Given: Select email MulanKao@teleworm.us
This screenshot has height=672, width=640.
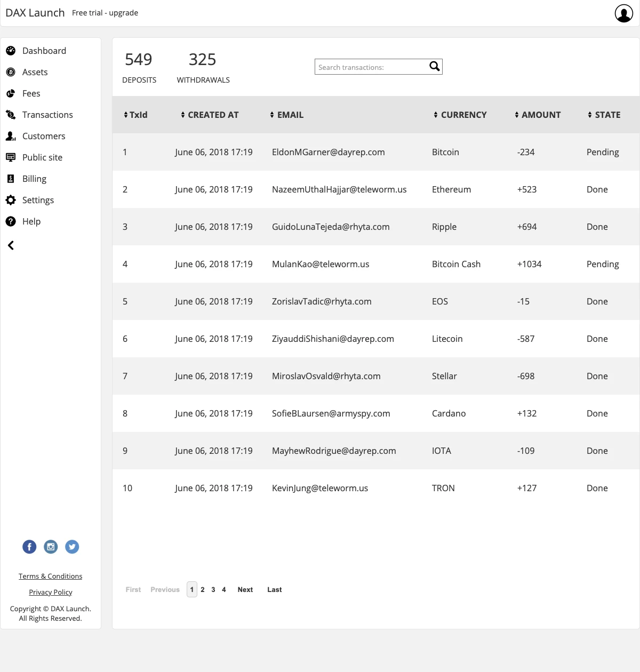Looking at the screenshot, I should click(x=321, y=264).
